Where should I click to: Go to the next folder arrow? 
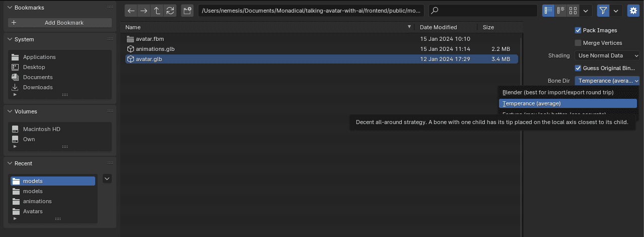point(144,11)
